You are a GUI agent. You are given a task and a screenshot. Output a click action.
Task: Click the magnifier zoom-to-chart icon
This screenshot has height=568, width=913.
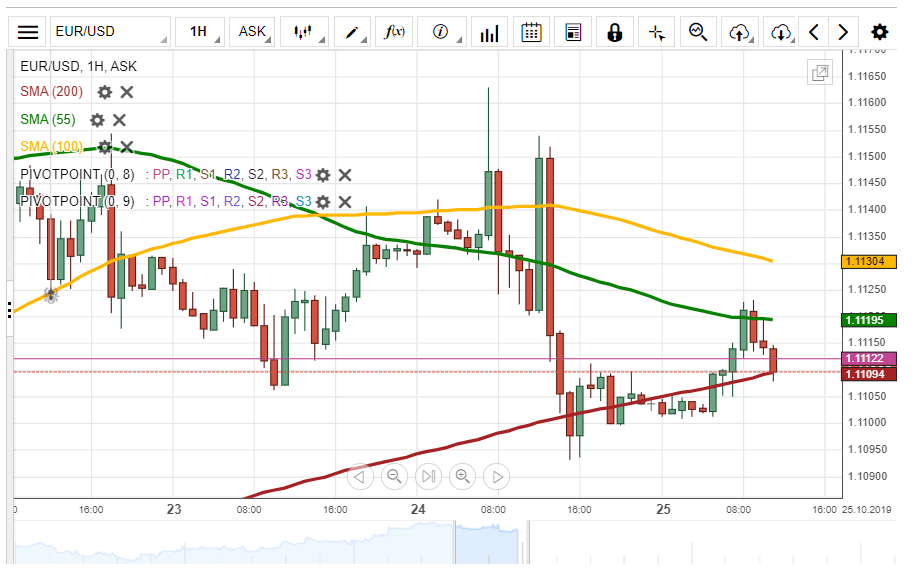(698, 31)
